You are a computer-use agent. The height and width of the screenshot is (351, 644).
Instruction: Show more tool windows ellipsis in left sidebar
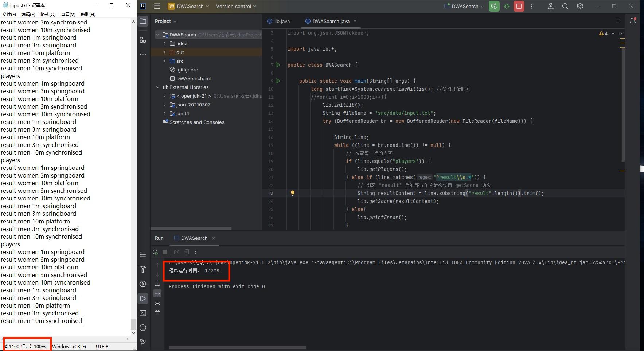(143, 54)
